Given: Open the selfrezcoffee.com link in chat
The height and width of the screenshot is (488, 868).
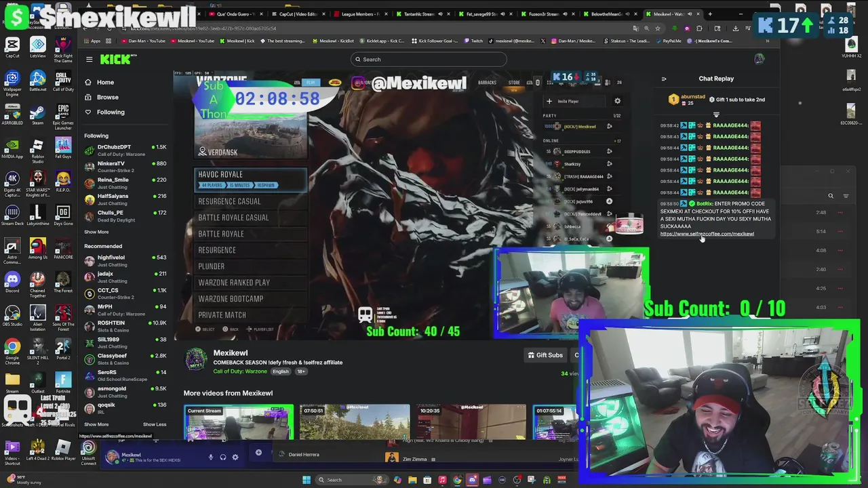Looking at the screenshot, I should [707, 234].
